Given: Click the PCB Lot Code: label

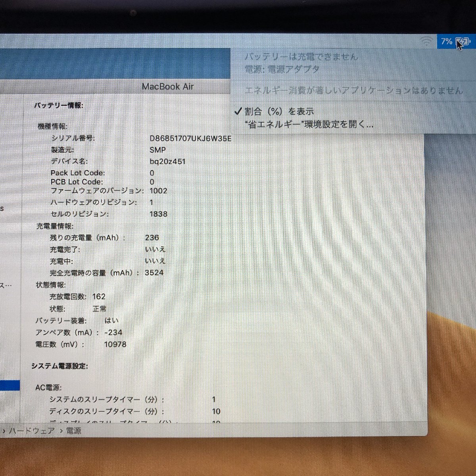Looking at the screenshot, I should tap(77, 182).
